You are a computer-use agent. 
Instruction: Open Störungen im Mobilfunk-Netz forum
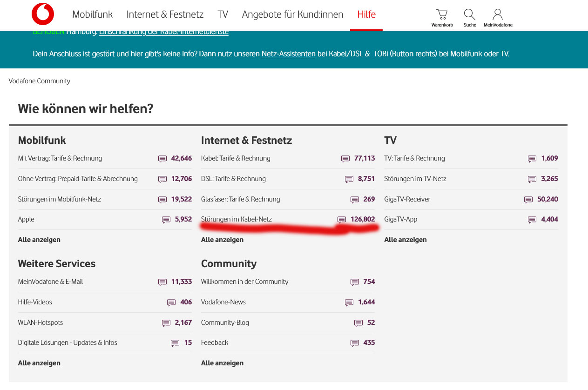tap(60, 199)
